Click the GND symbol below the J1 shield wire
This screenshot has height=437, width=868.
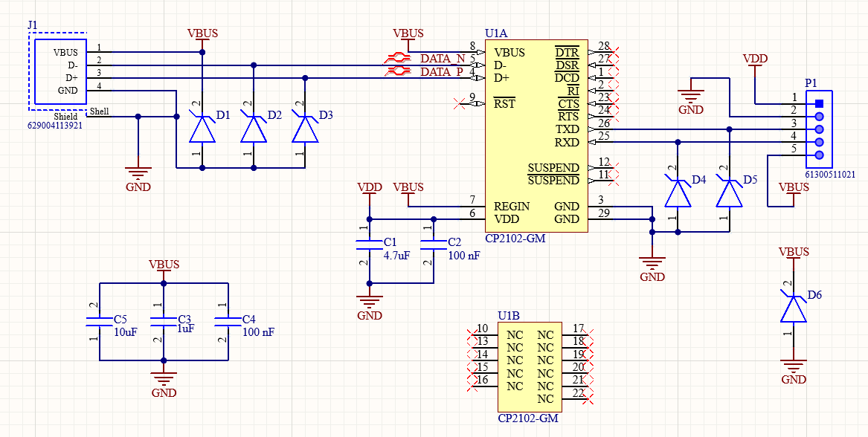coord(137,172)
